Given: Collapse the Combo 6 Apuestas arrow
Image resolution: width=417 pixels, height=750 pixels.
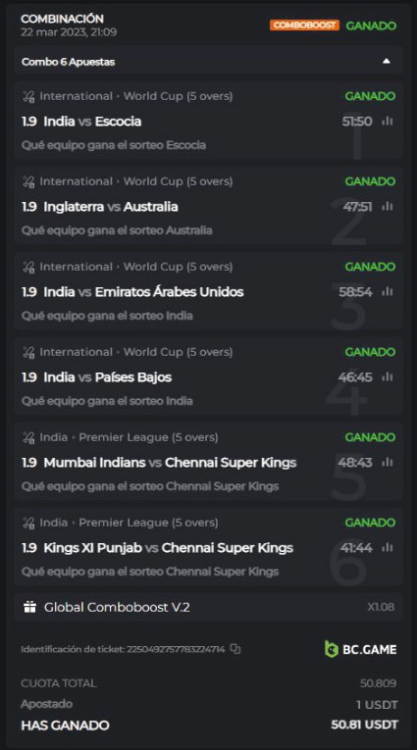Looking at the screenshot, I should [x=386, y=61].
